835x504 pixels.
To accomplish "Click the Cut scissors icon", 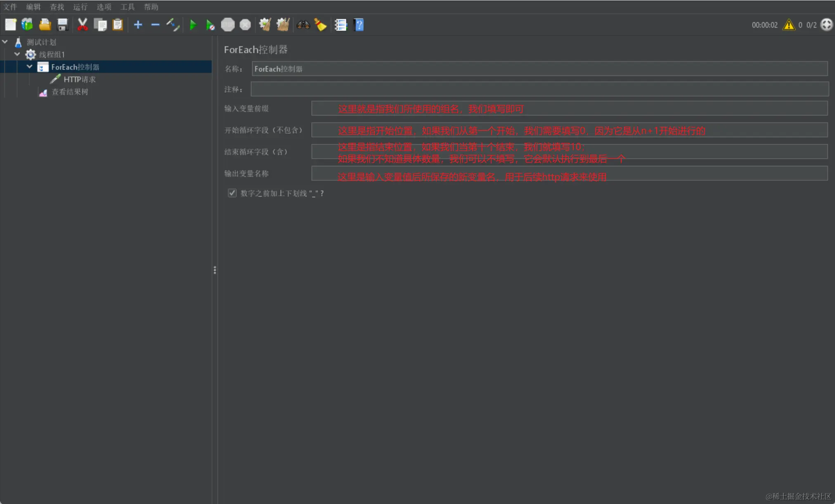I will pos(83,25).
